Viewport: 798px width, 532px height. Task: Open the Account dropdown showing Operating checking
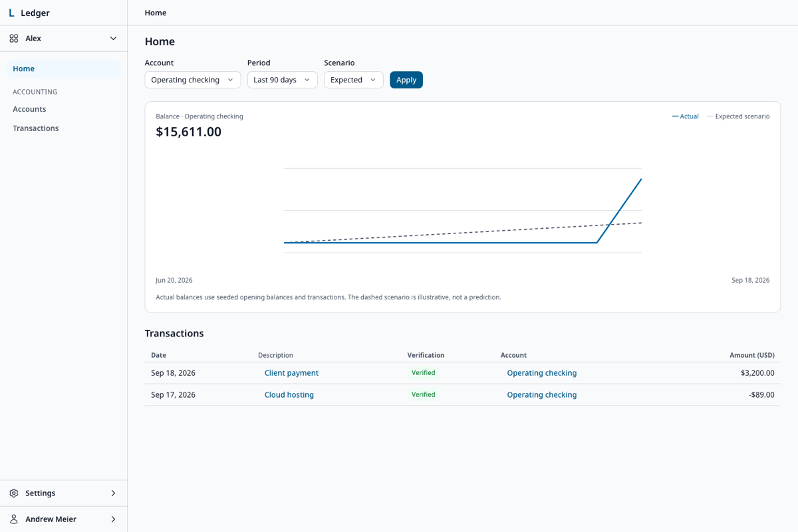[193, 80]
